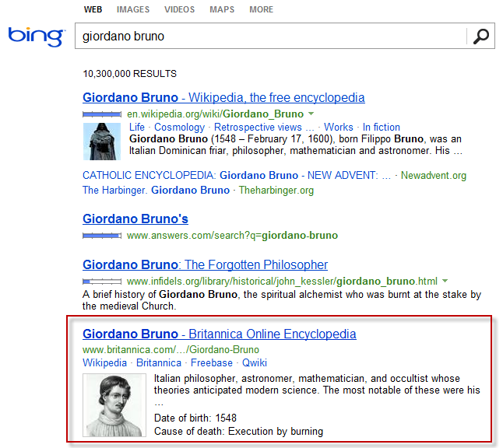Click rating bar beside infidels.org URL
503x448 pixels.
click(102, 282)
